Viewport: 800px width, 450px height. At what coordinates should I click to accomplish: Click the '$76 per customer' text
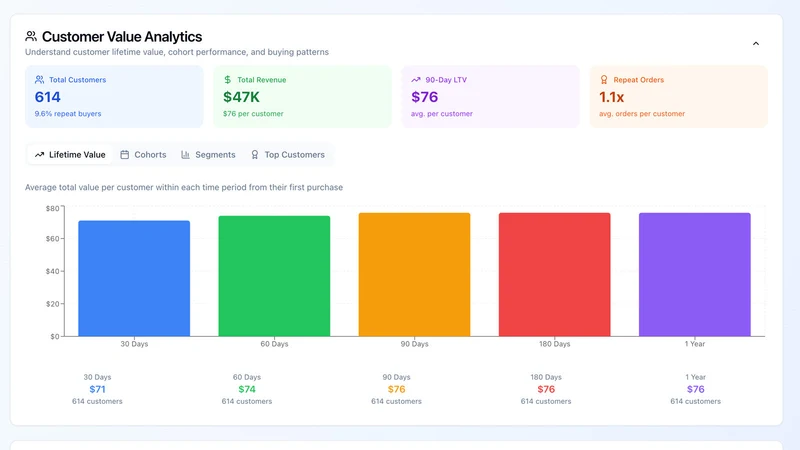253,114
